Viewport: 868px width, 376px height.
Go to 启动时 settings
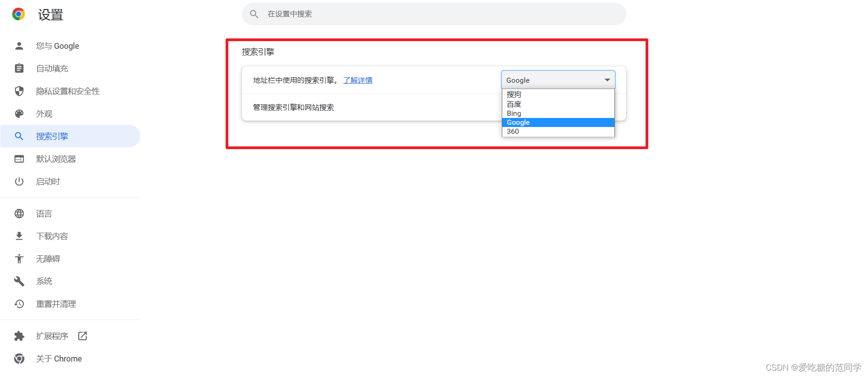coord(71,181)
